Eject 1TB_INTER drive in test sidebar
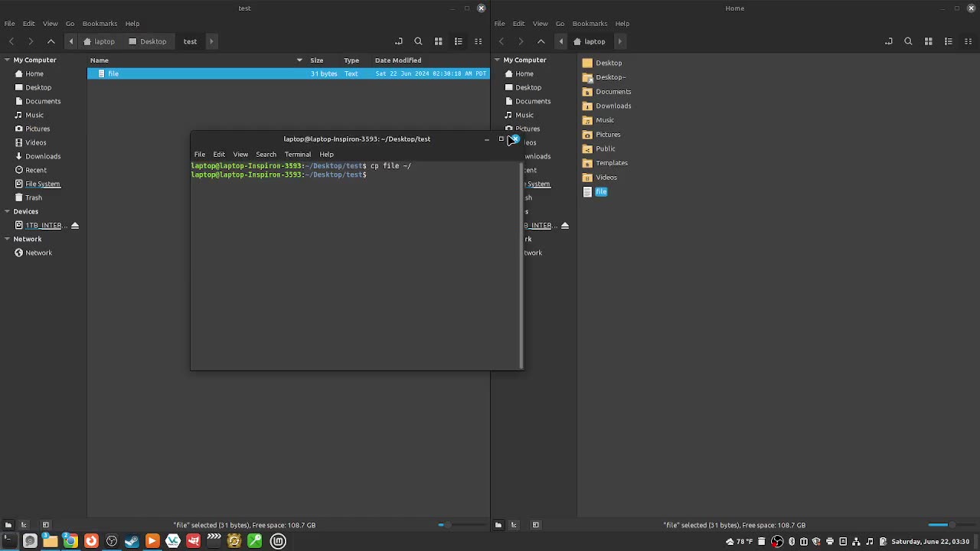 (75, 225)
